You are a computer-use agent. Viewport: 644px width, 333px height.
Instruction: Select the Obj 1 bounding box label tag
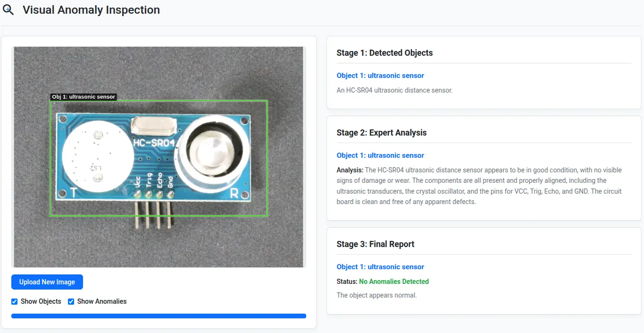tap(84, 97)
